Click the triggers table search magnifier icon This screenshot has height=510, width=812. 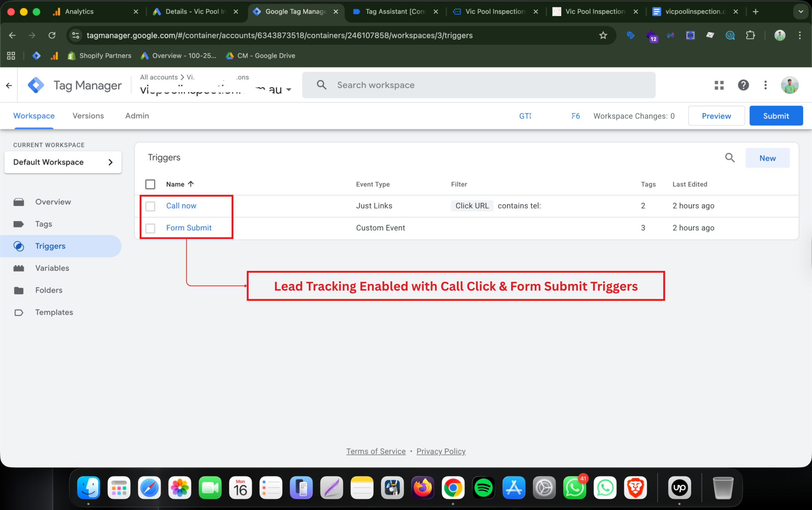tap(730, 158)
